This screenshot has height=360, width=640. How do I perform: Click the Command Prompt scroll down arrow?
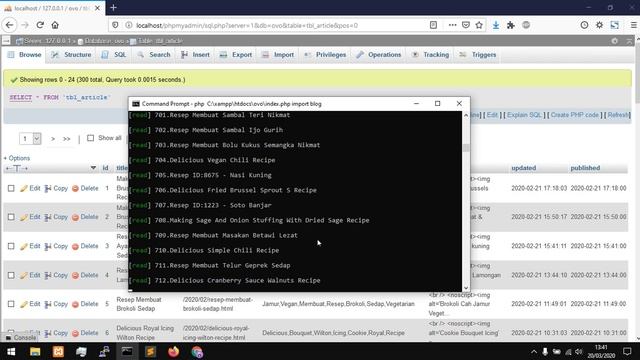pyautogui.click(x=466, y=288)
